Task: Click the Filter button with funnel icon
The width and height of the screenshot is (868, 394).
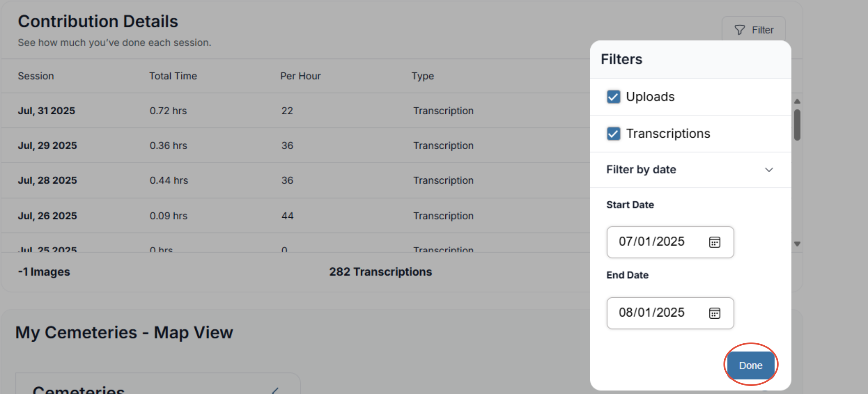Action: point(753,30)
